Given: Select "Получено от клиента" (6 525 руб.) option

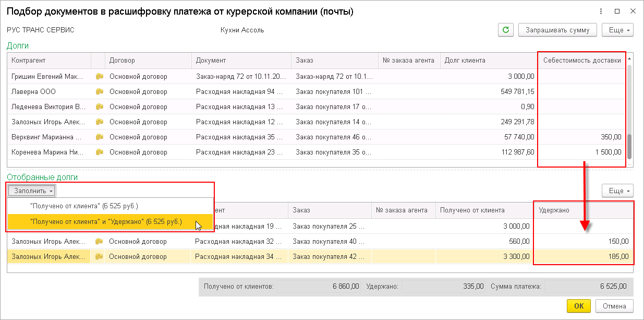Looking at the screenshot, I should [x=84, y=206].
